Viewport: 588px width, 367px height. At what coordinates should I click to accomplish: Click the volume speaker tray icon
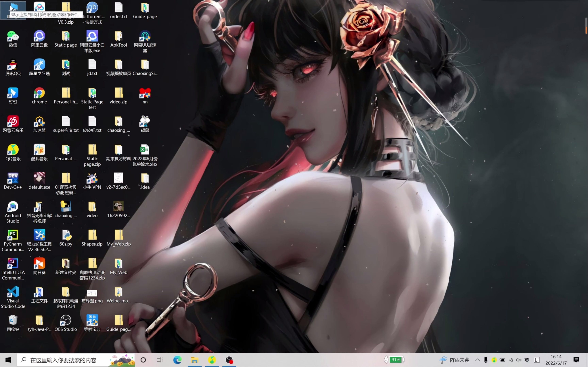[519, 360]
